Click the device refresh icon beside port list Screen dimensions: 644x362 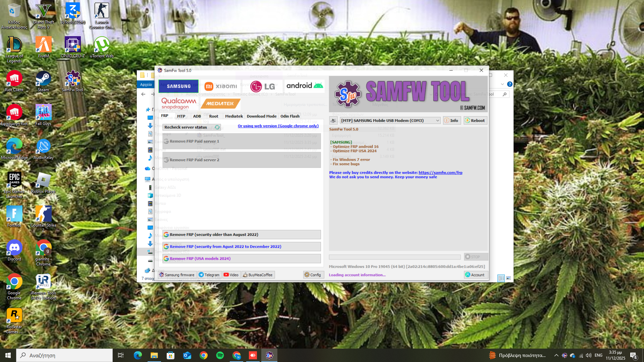pos(333,121)
